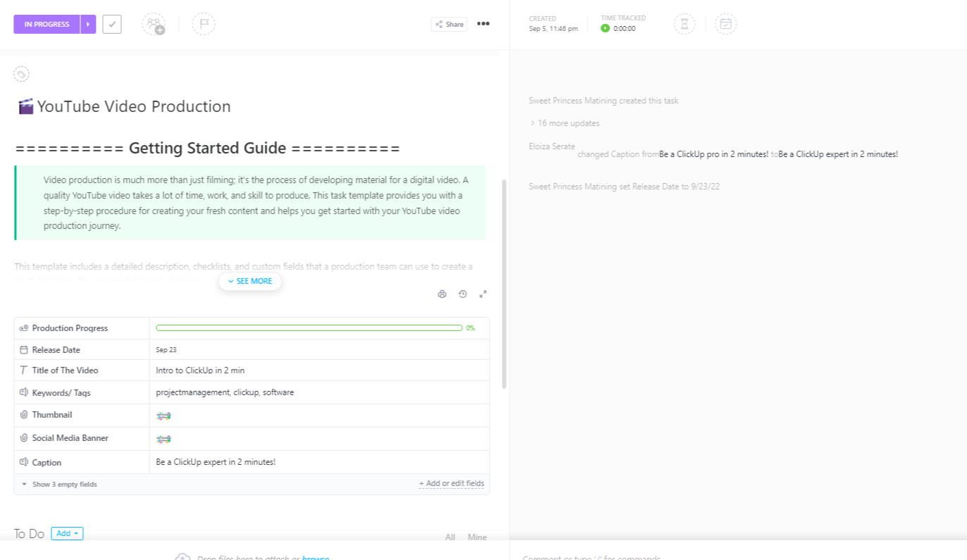Expand the 16 more updates entry

565,123
